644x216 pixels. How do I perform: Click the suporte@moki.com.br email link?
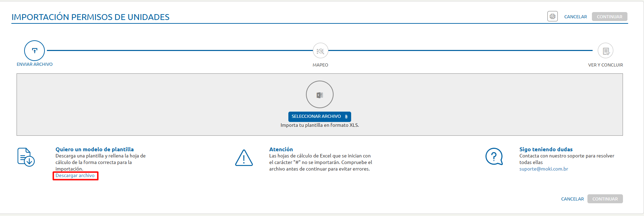[x=544, y=169]
